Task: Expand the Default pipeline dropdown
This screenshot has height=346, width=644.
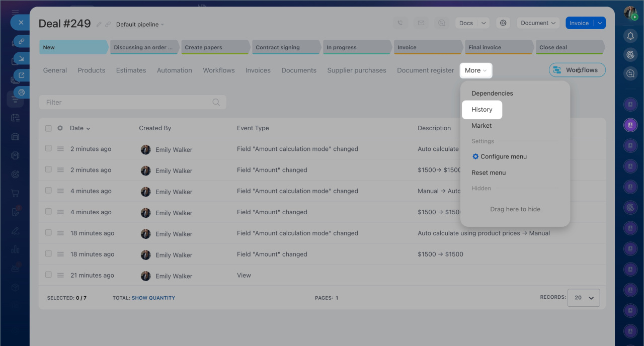Action: (x=140, y=25)
